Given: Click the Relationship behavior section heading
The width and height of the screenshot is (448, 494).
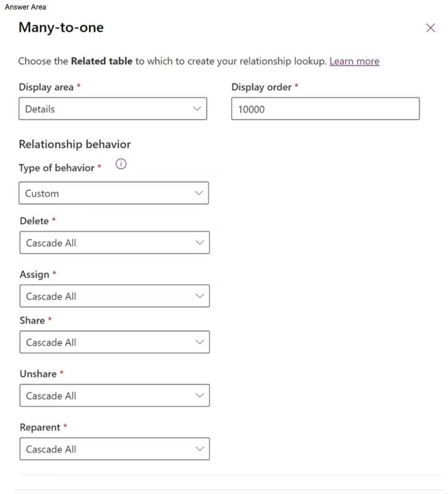Looking at the screenshot, I should pyautogui.click(x=74, y=144).
